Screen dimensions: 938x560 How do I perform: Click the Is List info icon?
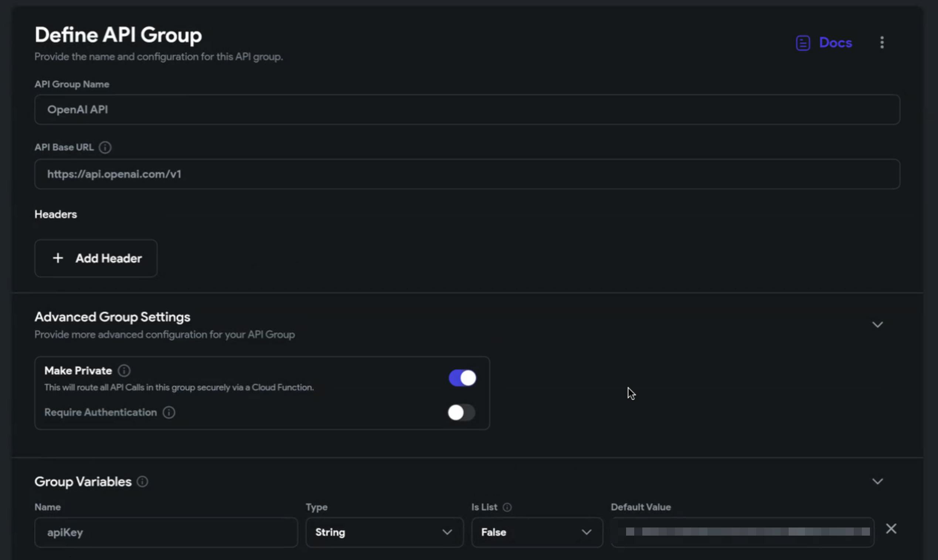507,507
